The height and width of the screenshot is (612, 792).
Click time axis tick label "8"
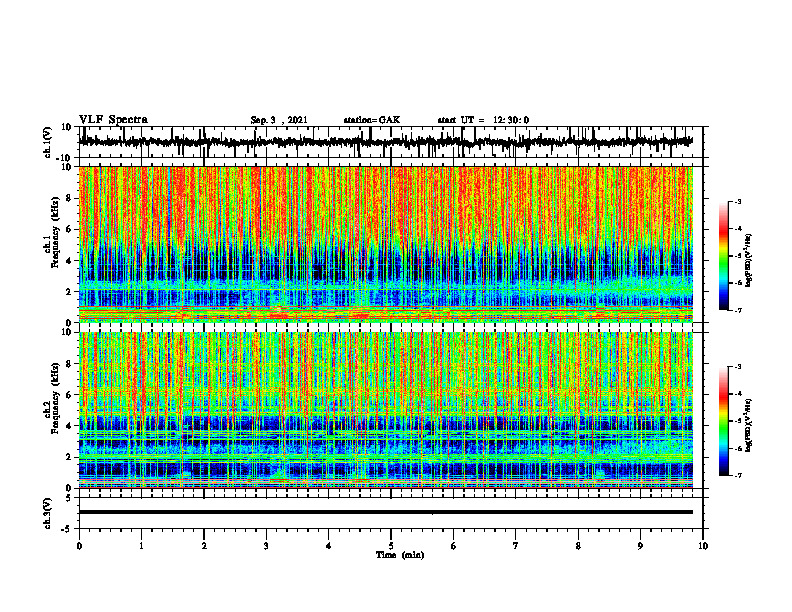pos(578,546)
